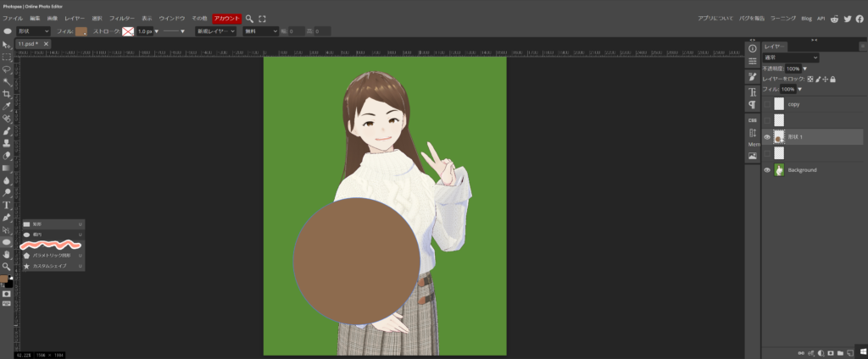Open the 形状 mode dropdown
Screen dimensions: 868x359
(33, 31)
